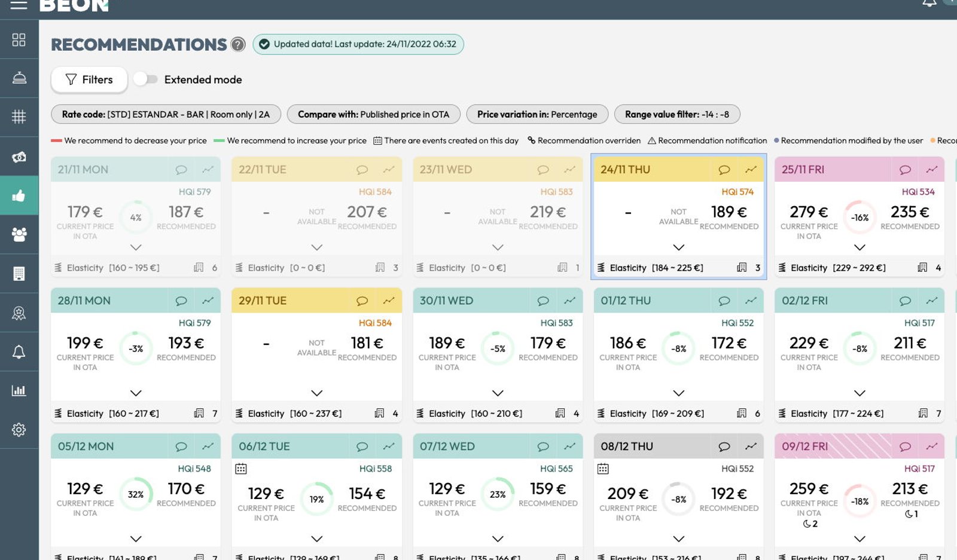Expand the 05/12 MON card chevron

[136, 538]
